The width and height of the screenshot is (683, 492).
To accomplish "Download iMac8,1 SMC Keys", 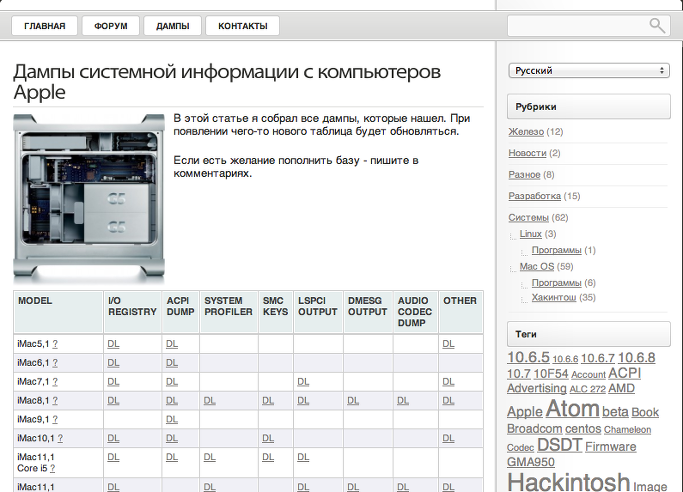I will click(268, 401).
